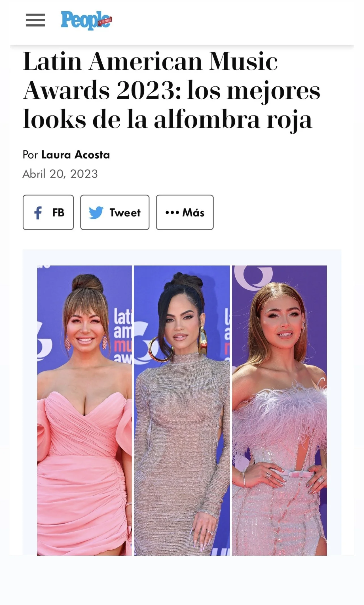Image resolution: width=364 pixels, height=605 pixels.
Task: Click the three-dots icon beside Más
Action: (172, 212)
